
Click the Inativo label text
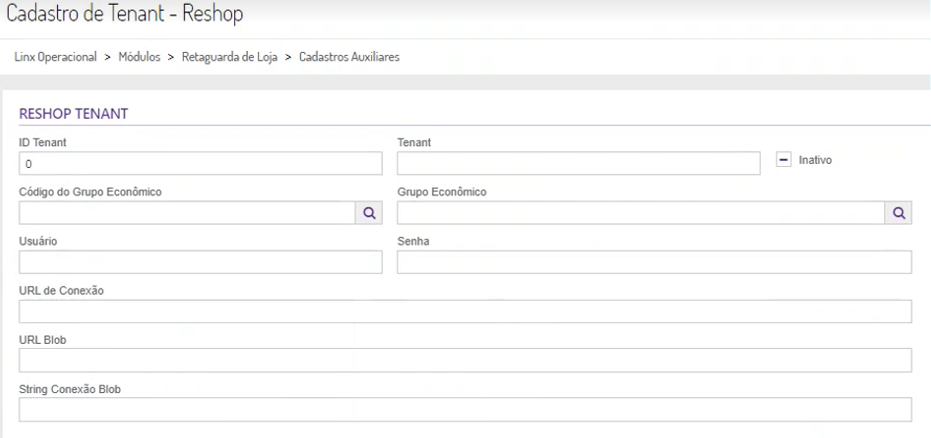coord(815,160)
